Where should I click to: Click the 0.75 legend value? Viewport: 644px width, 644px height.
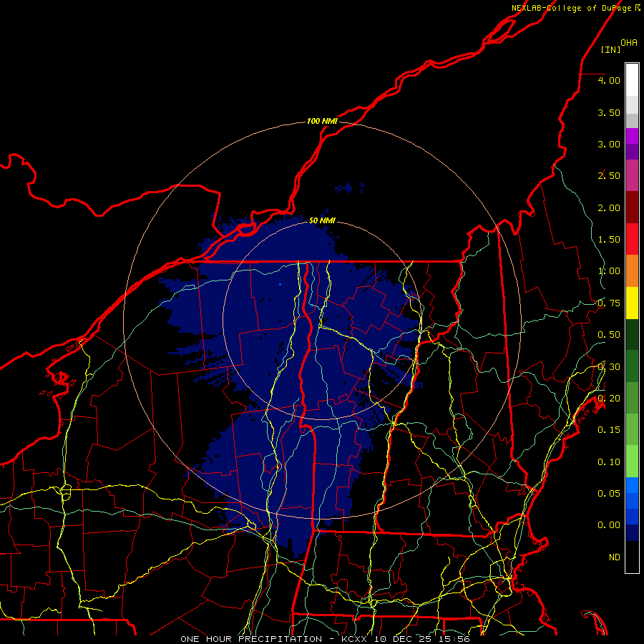[x=609, y=303]
